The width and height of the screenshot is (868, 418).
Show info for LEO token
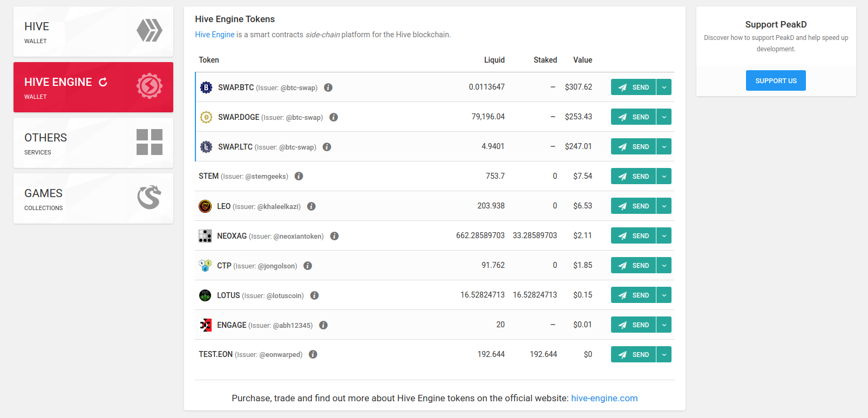click(311, 206)
